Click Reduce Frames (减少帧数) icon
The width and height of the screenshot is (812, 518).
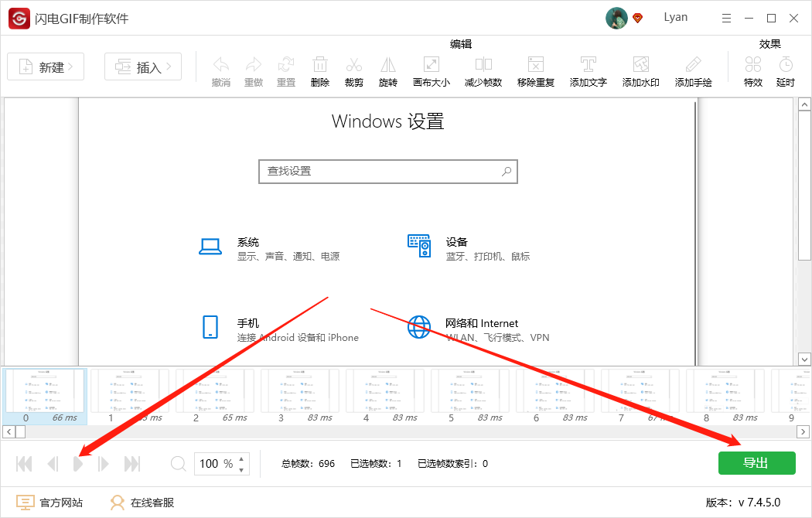(x=483, y=71)
